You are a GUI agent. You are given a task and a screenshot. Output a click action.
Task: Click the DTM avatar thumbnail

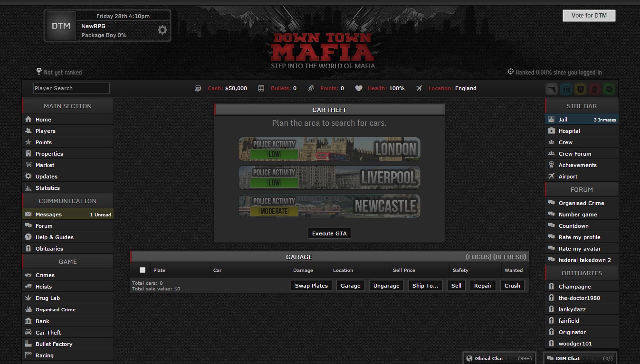tap(61, 26)
